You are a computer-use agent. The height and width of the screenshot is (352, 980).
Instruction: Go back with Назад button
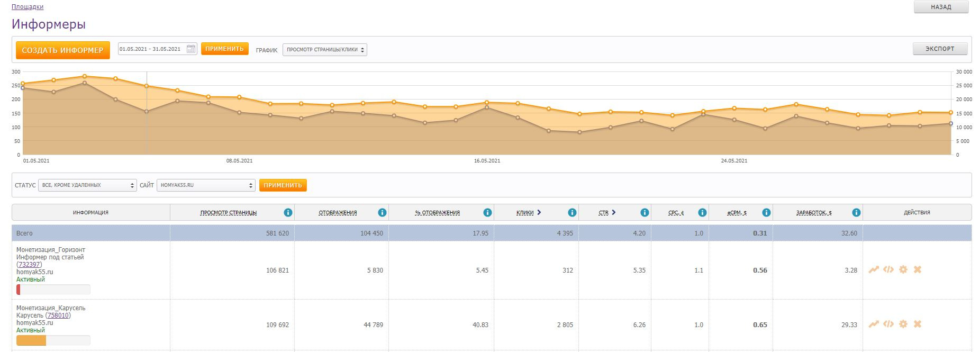[x=941, y=7]
